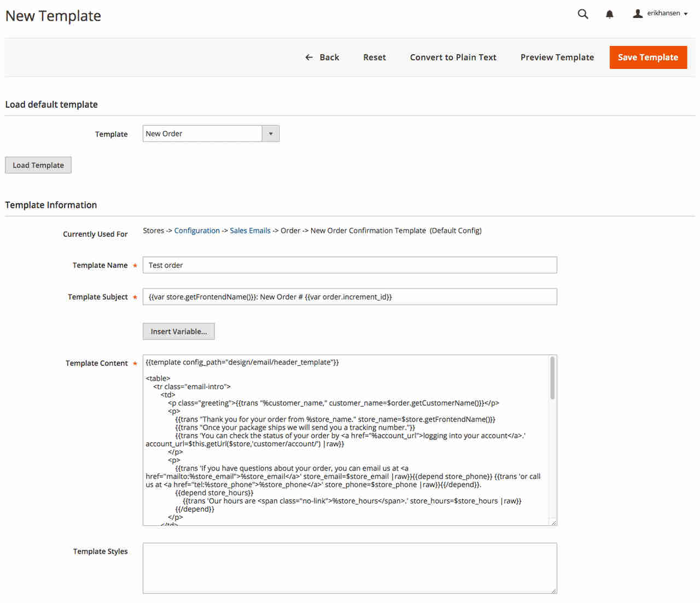
Task: Click the Template Name label
Action: [100, 265]
